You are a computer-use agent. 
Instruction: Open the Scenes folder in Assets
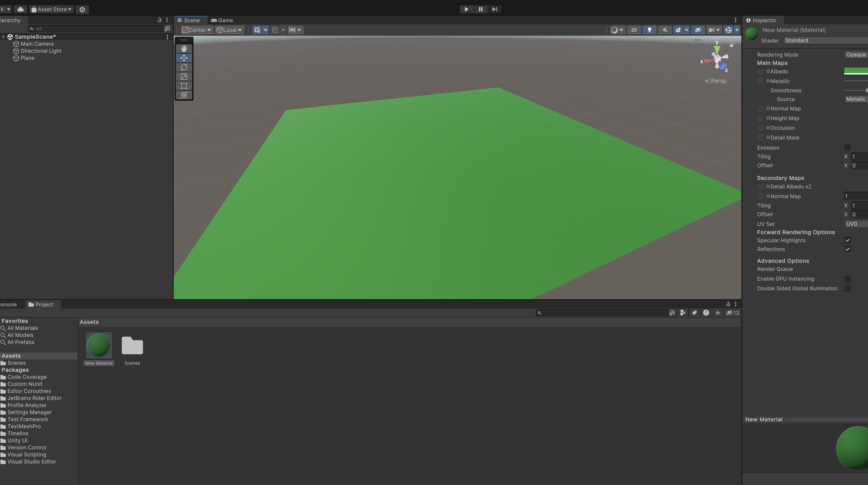coord(132,346)
